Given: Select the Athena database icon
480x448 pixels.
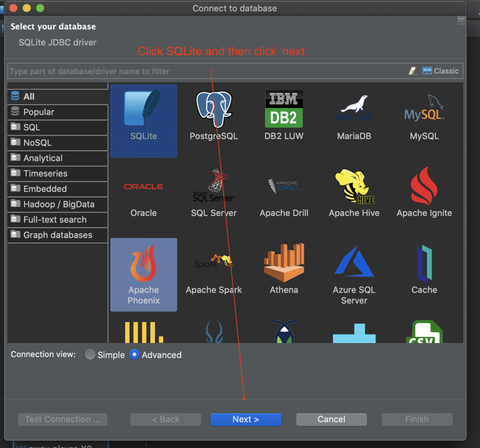Looking at the screenshot, I should 284,263.
